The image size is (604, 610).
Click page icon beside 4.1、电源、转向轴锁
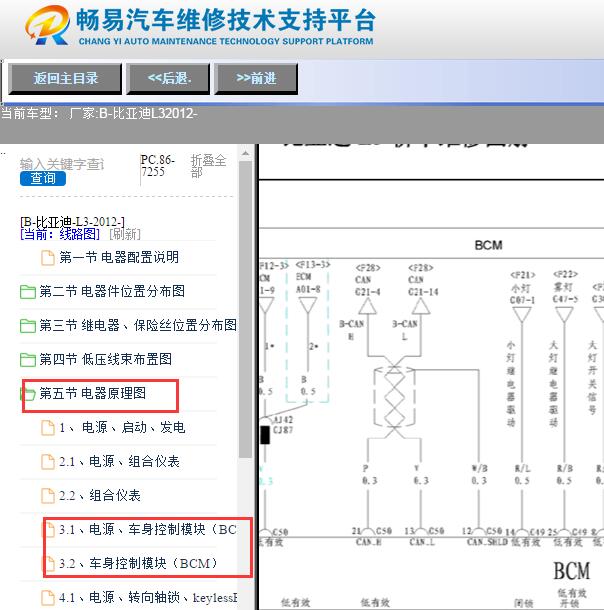48,598
